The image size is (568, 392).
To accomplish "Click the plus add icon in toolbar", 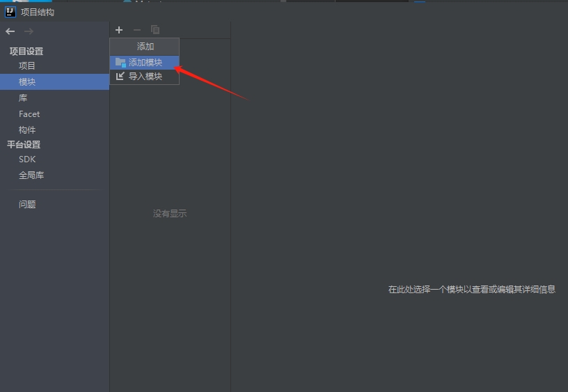I will coord(119,30).
